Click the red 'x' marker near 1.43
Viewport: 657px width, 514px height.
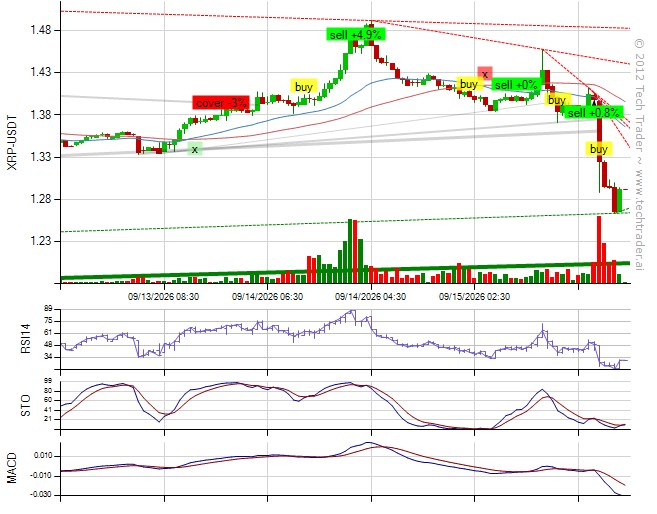tap(485, 74)
